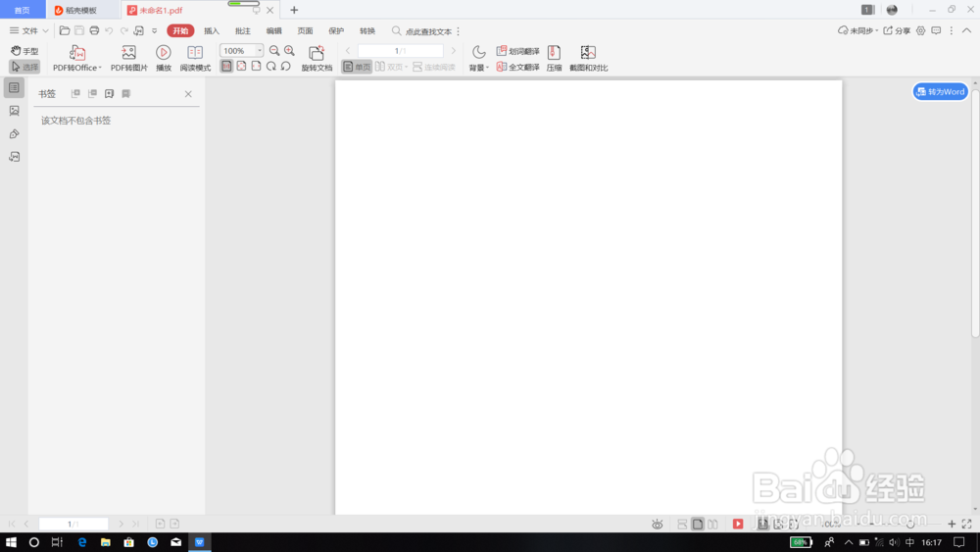Image resolution: width=980 pixels, height=552 pixels.
Task: Switch to the 开始 ribbon tab
Action: [x=180, y=30]
